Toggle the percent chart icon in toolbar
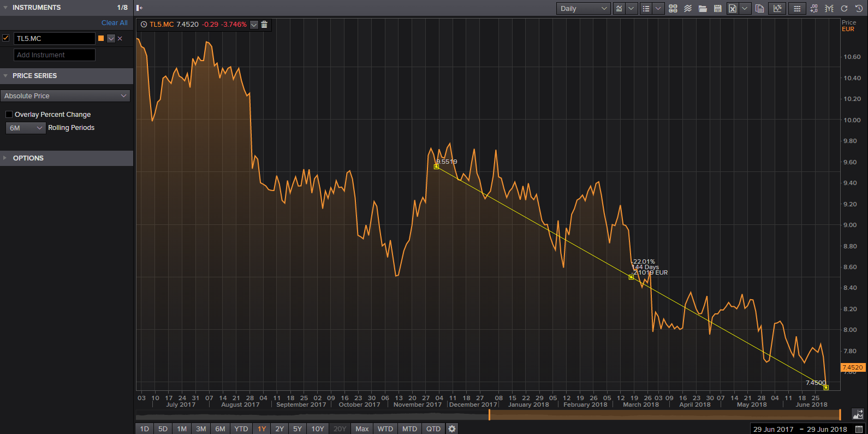 point(777,8)
